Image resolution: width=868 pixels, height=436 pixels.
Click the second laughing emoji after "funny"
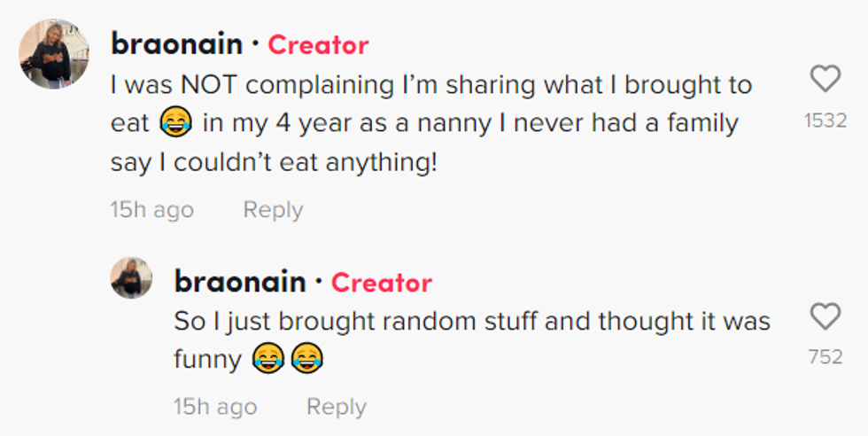(306, 359)
